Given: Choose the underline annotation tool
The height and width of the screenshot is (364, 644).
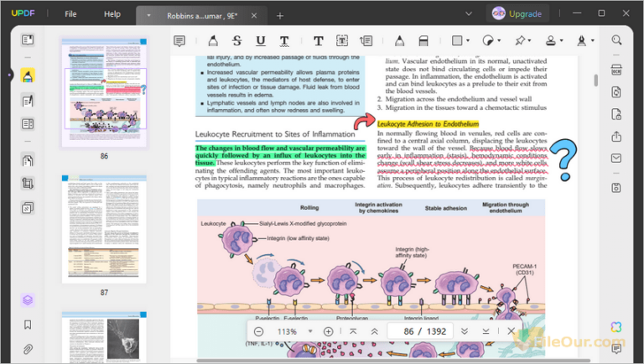Looking at the screenshot, I should [x=261, y=40].
